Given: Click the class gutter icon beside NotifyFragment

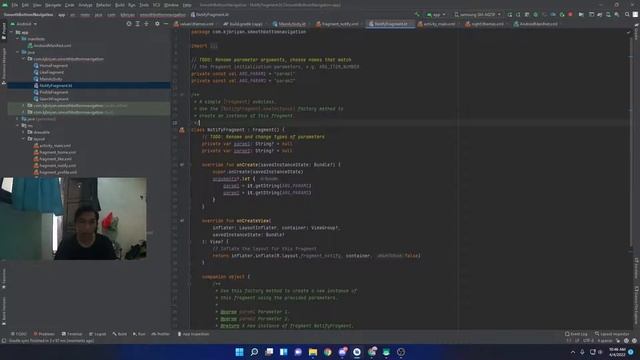Looking at the screenshot, I should pyautogui.click(x=182, y=130).
